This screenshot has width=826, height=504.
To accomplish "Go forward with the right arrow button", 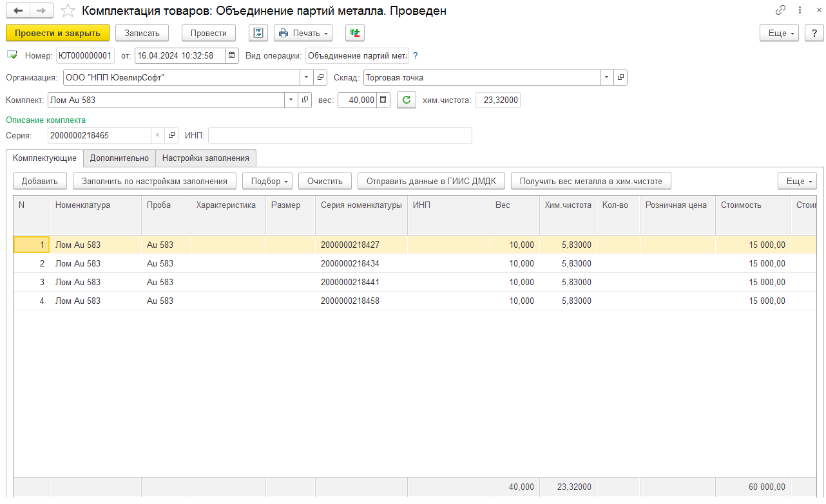I will coord(41,11).
